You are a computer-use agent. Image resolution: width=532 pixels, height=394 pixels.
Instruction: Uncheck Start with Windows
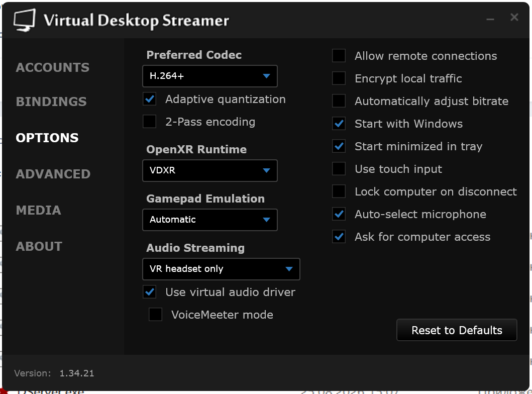coord(339,124)
